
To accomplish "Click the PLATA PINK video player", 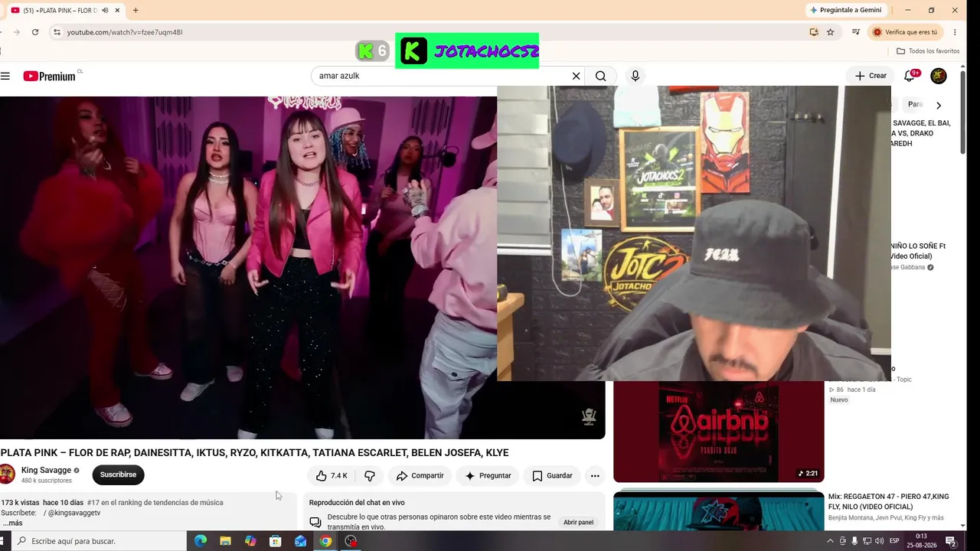I will click(x=302, y=267).
